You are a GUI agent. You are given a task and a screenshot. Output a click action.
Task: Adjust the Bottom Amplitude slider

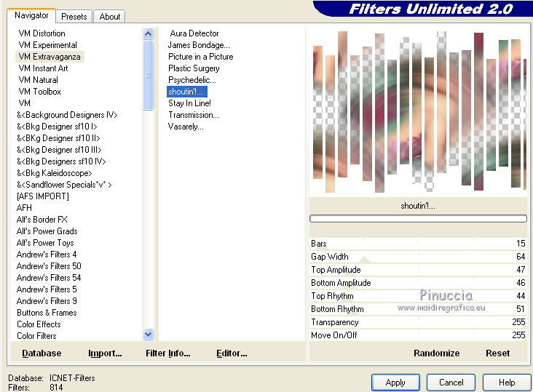tap(418, 283)
